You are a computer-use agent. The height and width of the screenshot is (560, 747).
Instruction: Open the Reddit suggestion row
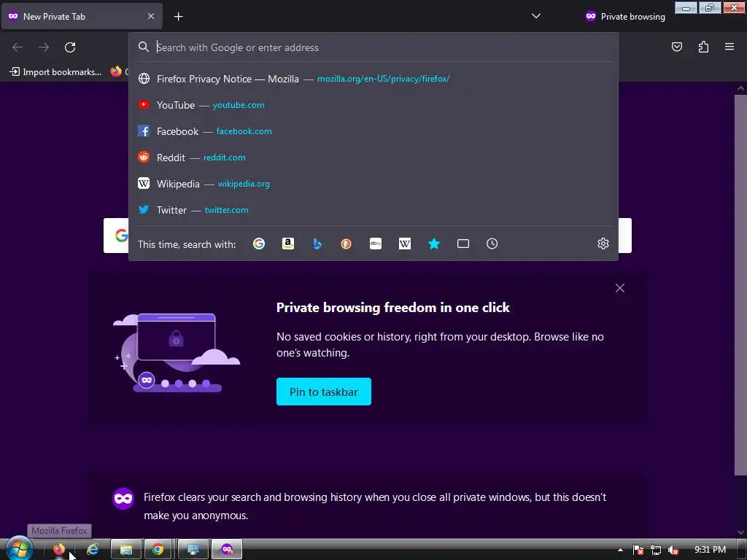click(x=373, y=157)
